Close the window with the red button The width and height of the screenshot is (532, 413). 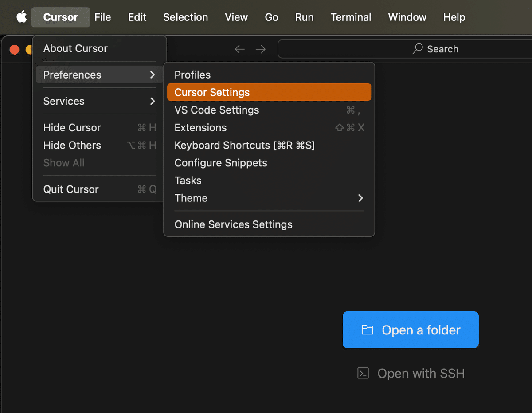15,49
